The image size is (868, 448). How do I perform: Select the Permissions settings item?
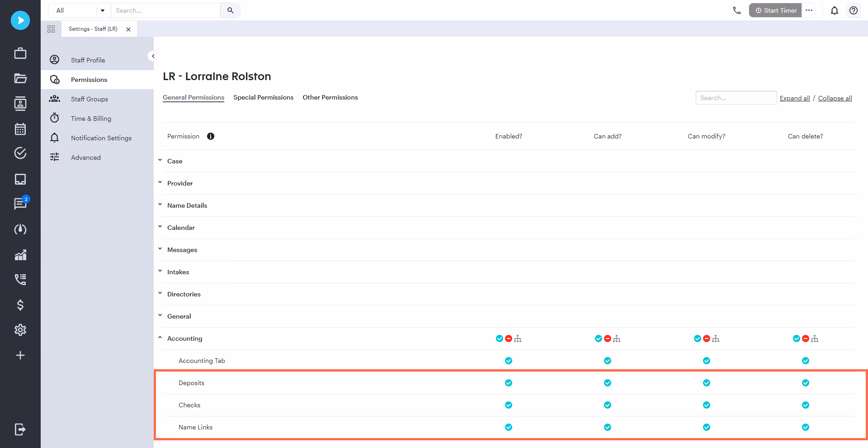97,80
